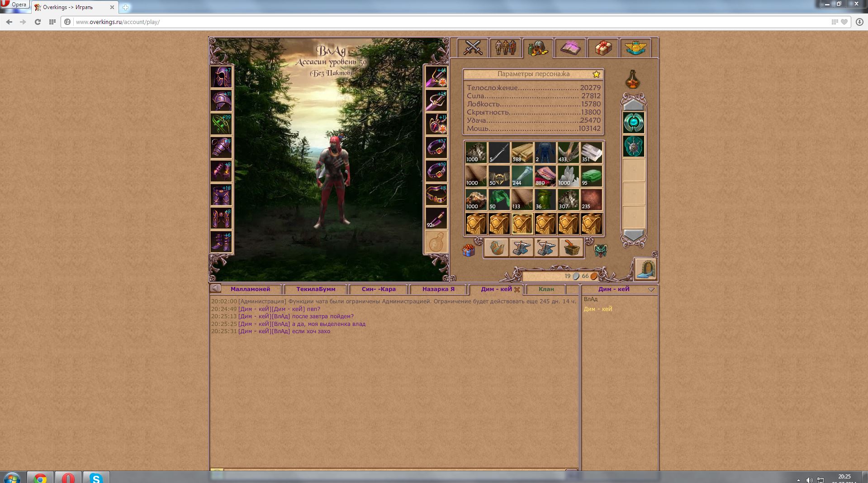Click the exit door button
The height and width of the screenshot is (483, 868).
(645, 269)
